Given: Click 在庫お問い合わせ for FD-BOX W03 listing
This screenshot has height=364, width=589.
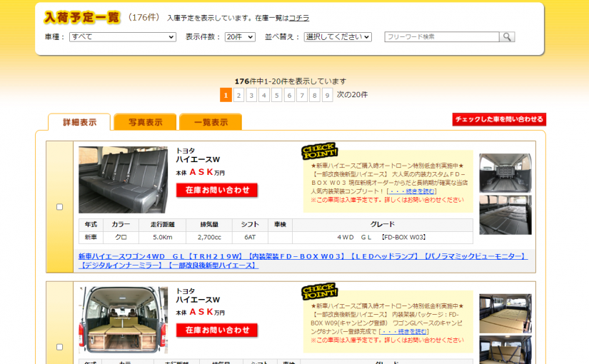Looking at the screenshot, I should 217,190.
